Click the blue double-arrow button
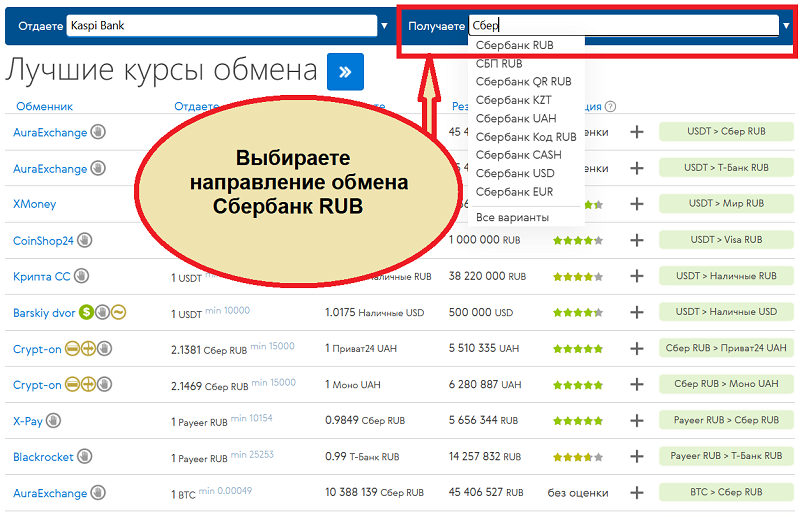 tap(345, 71)
